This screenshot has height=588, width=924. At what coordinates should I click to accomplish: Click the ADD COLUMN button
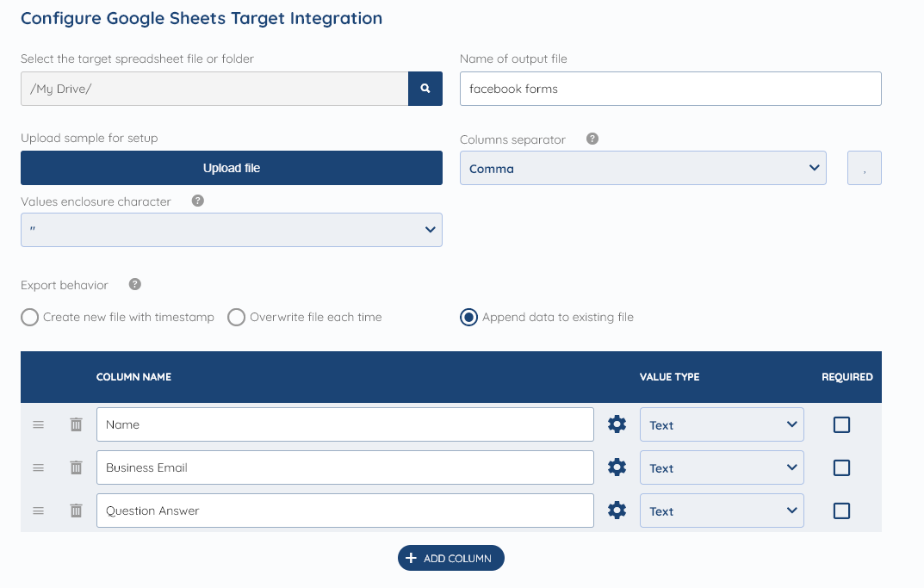coord(450,558)
